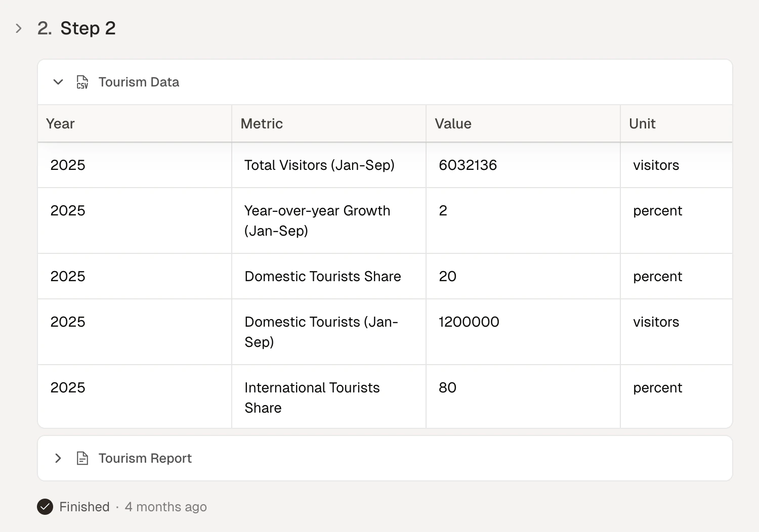Viewport: 759px width, 532px height.
Task: Select the Value column header
Action: [x=453, y=124]
